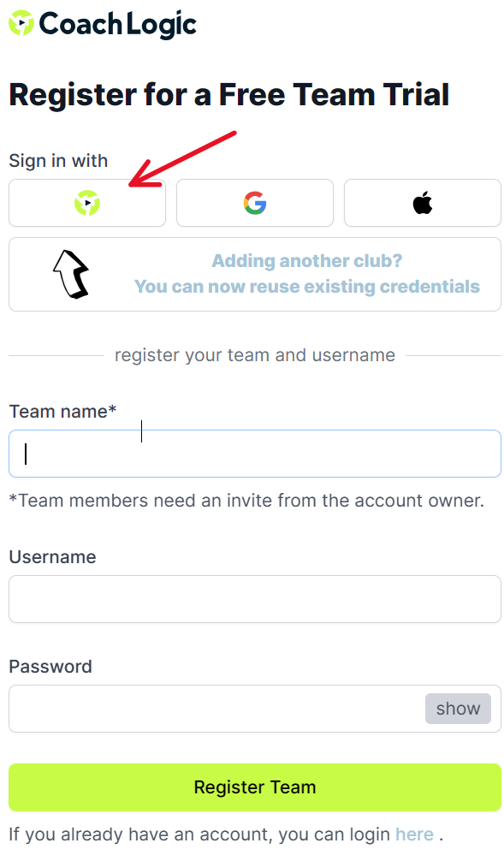
Task: Click the Coach Logic wordmark text
Action: (x=117, y=25)
